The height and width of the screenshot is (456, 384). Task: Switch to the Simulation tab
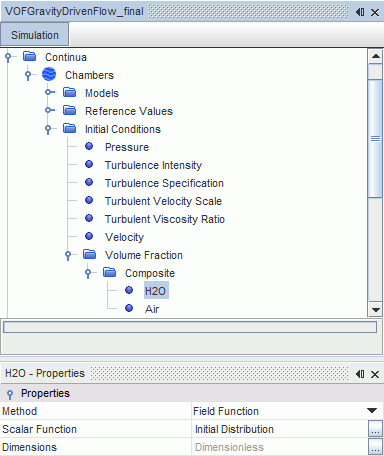(35, 35)
